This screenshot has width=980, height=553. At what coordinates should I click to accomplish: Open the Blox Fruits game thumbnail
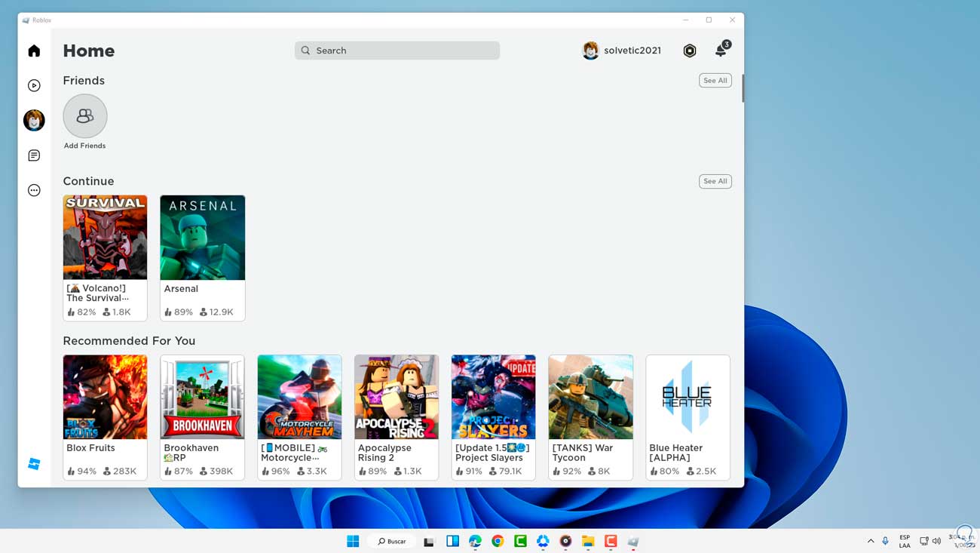point(105,397)
